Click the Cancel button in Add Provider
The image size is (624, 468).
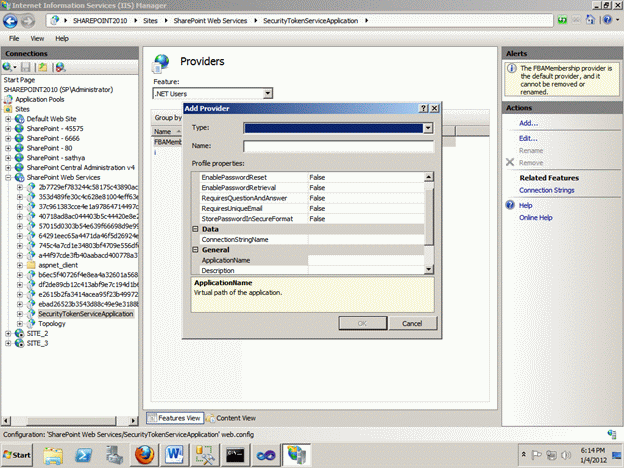412,324
